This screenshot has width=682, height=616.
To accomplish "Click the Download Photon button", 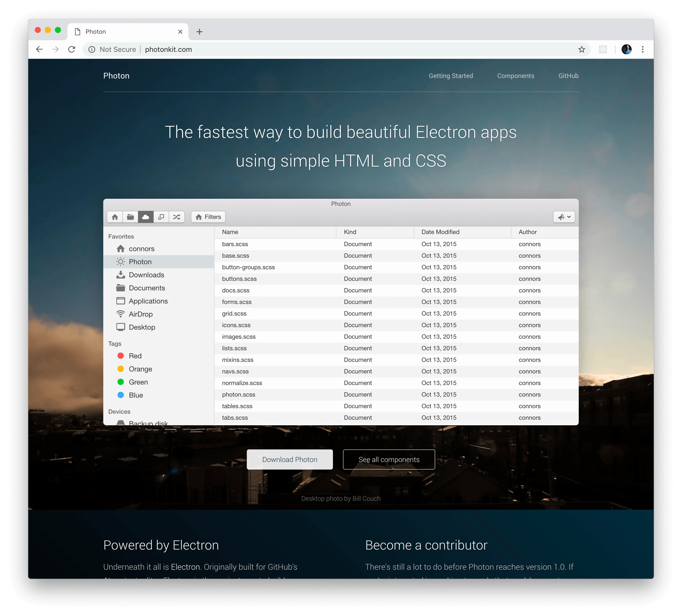I will (290, 459).
